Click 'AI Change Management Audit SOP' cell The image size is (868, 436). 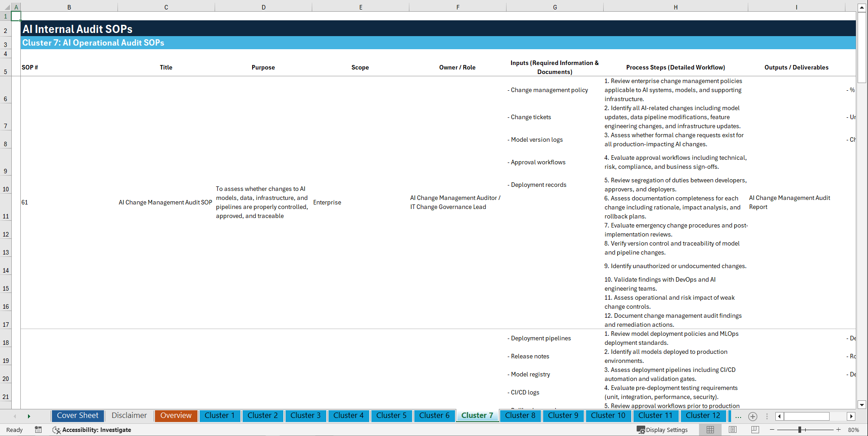[165, 202]
